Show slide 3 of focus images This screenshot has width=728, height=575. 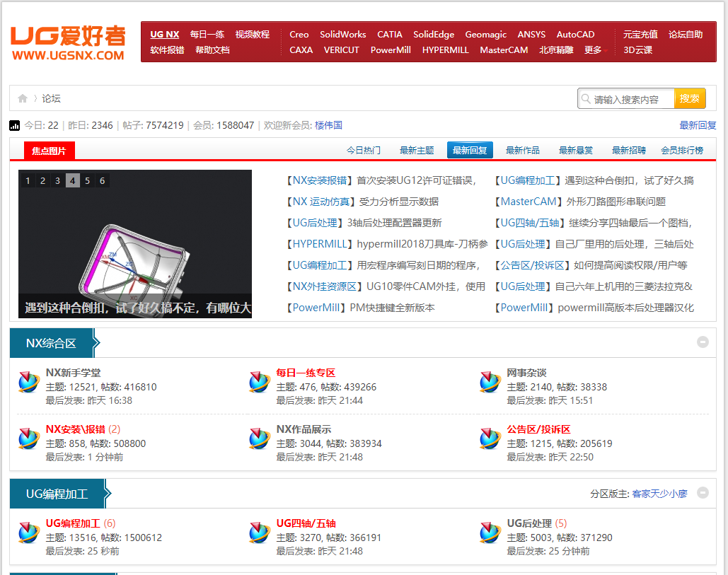57,180
